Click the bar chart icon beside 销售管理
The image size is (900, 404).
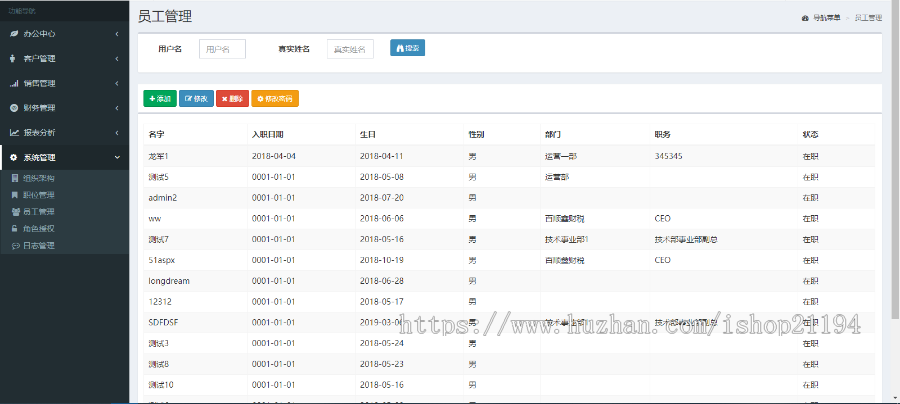(x=14, y=83)
